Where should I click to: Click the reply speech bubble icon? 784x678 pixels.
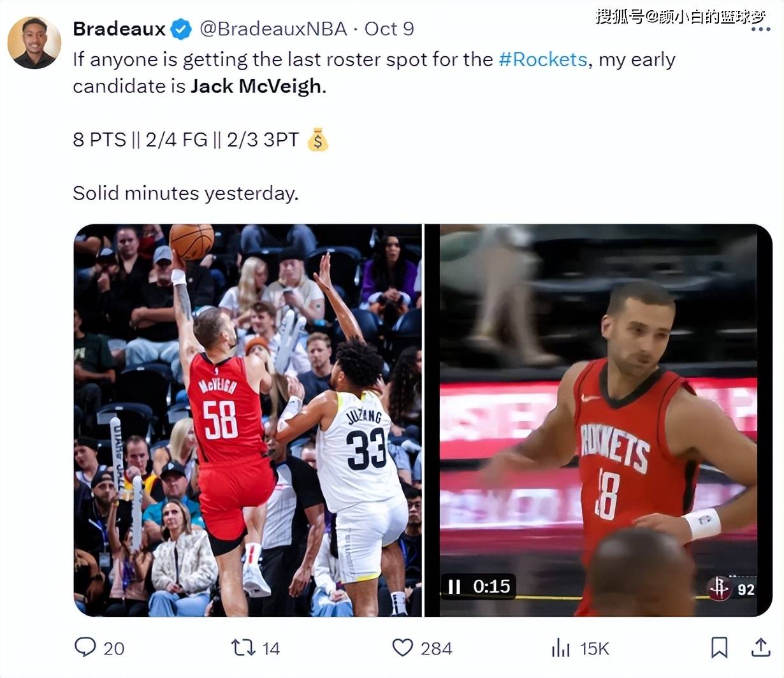pos(85,647)
